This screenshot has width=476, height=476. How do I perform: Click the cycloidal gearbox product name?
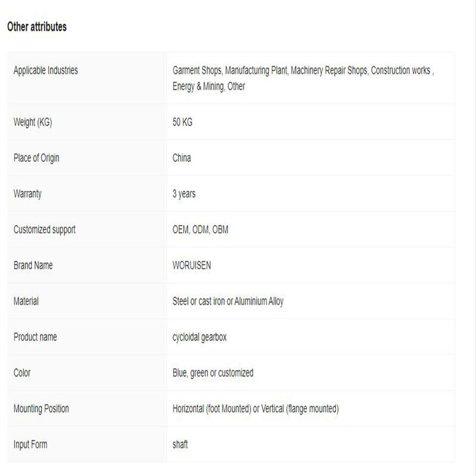[199, 337]
